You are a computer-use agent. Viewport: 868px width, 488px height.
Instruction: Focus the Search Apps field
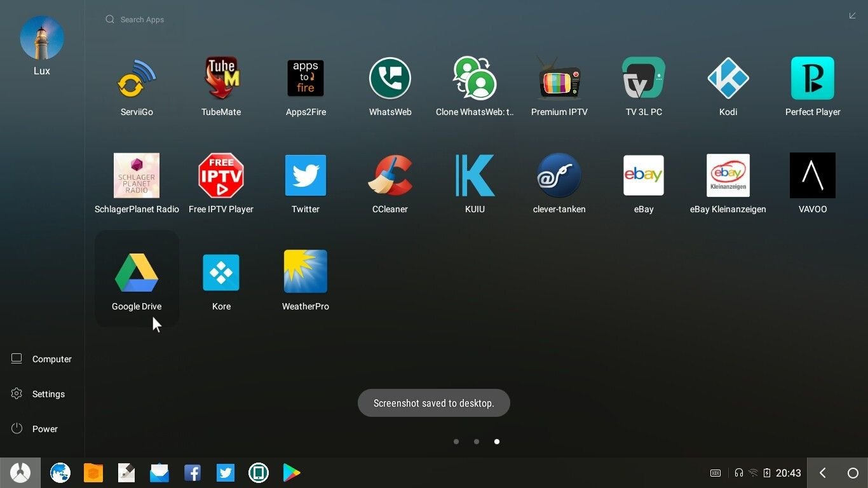135,20
